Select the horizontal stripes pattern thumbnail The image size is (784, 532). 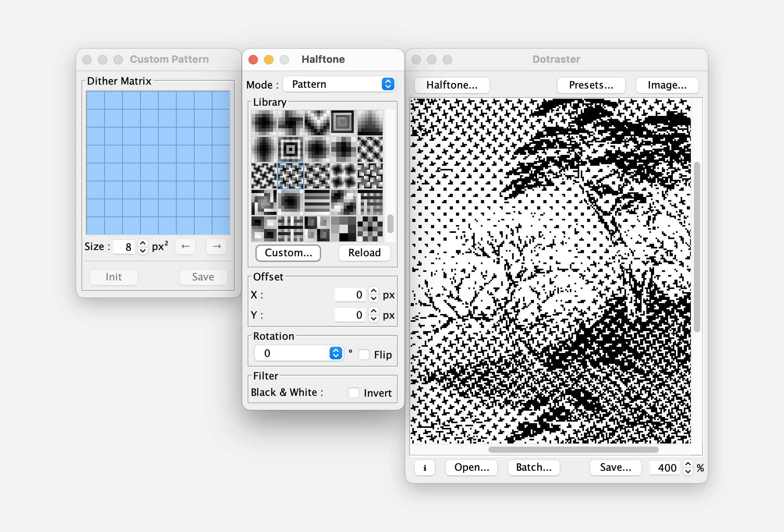point(317,202)
